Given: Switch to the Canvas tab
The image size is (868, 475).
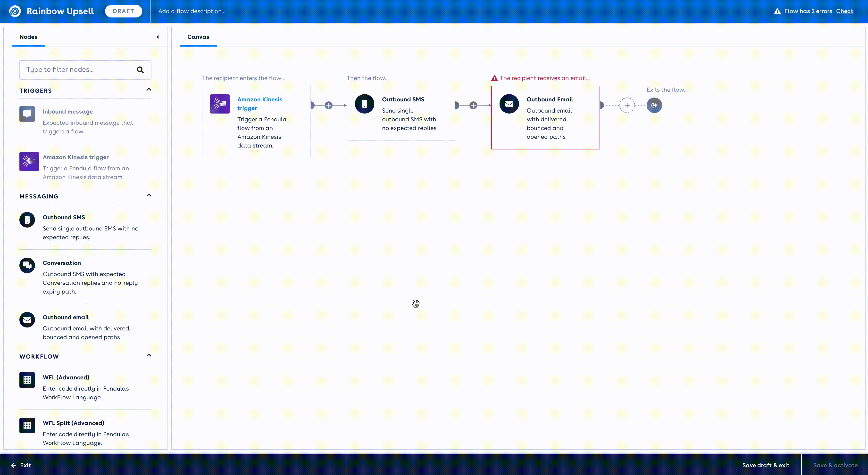Looking at the screenshot, I should point(198,37).
